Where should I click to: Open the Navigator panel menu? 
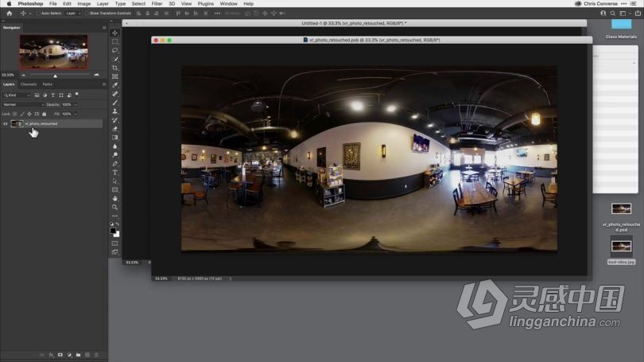[x=104, y=28]
